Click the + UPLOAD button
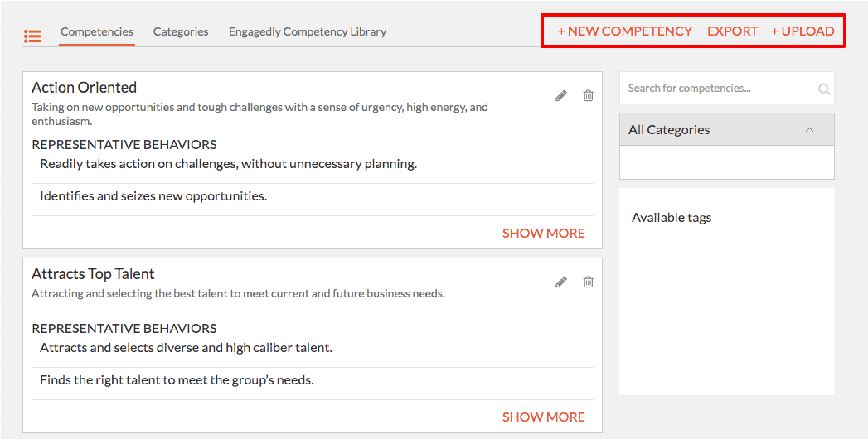Viewport: 868px width, 439px height. point(803,31)
